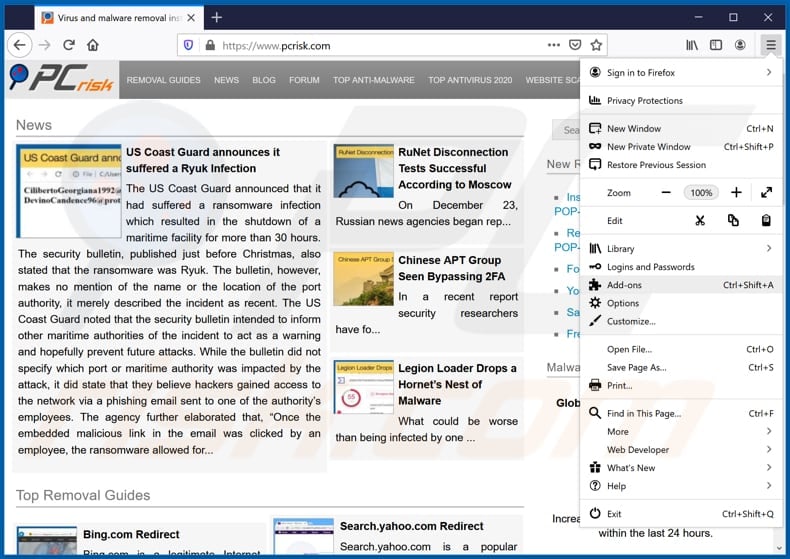Choose Restore Previous Session

click(681, 165)
